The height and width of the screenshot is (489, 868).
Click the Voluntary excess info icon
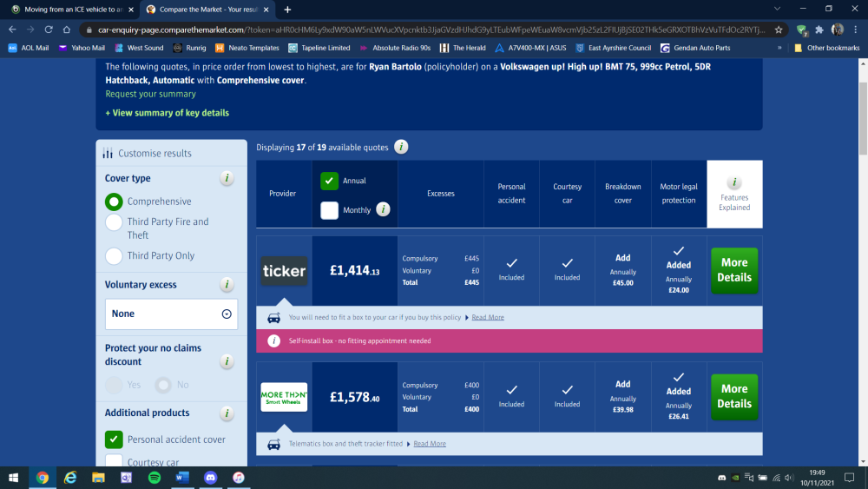(x=227, y=284)
